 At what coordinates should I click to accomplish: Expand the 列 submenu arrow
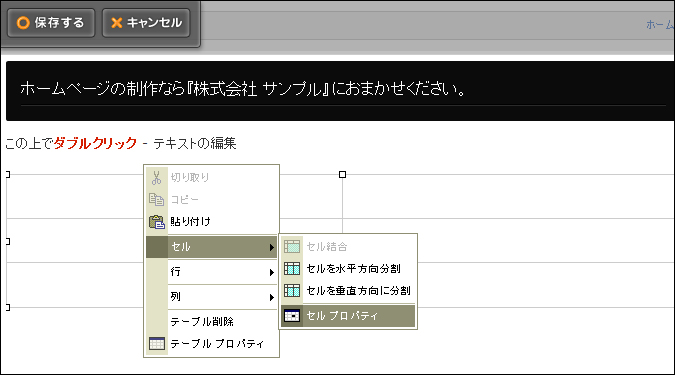tap(271, 297)
